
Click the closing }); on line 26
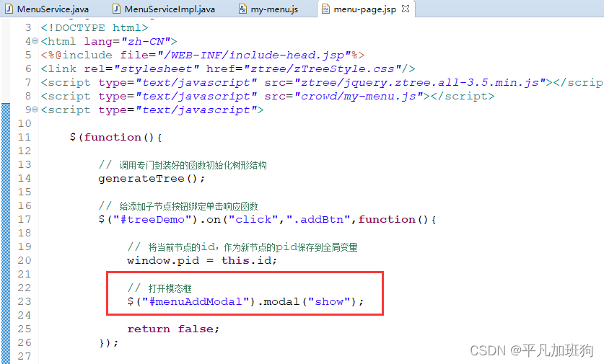coord(109,342)
